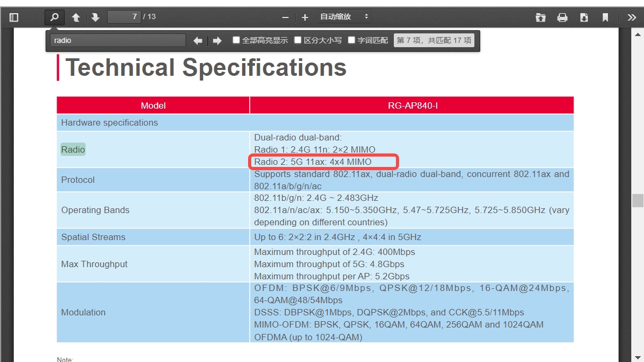Open the 自动缩放 zoom dropdown

click(344, 17)
